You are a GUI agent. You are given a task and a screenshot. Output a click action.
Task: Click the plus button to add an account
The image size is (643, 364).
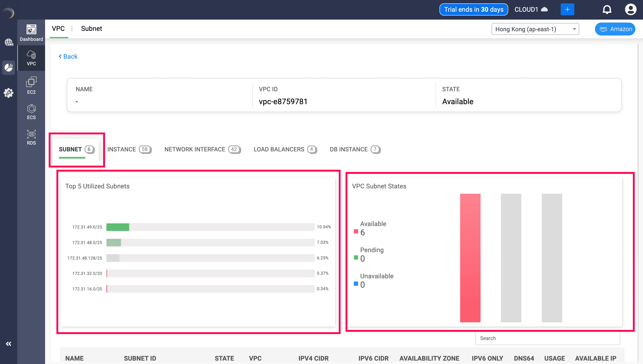coord(568,9)
